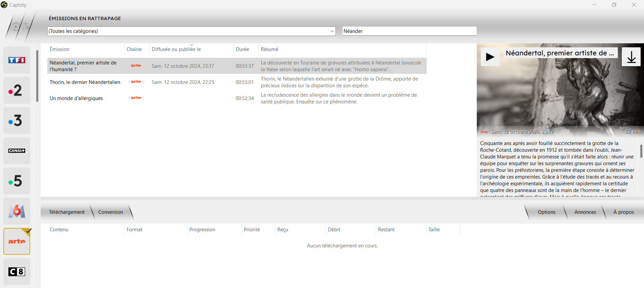Screen dimensions: 644x288
Task: Sort by Diffusée ou publiée le column
Action: 176,49
